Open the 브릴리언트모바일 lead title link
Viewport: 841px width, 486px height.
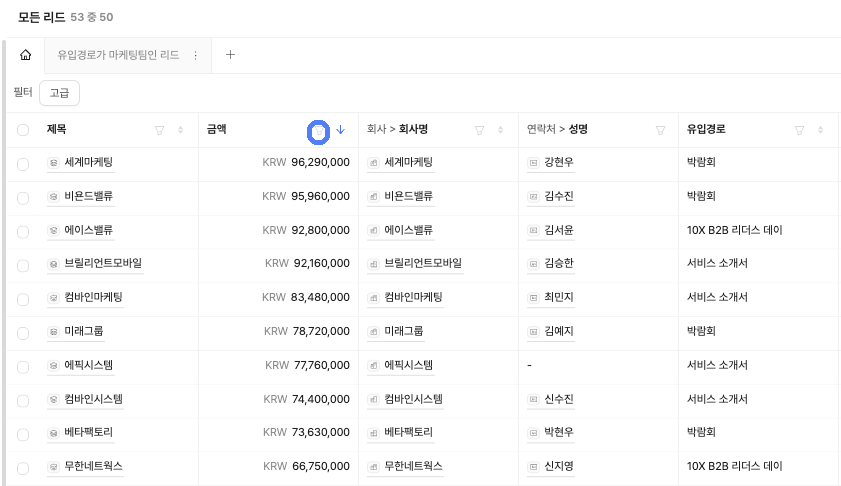(103, 263)
